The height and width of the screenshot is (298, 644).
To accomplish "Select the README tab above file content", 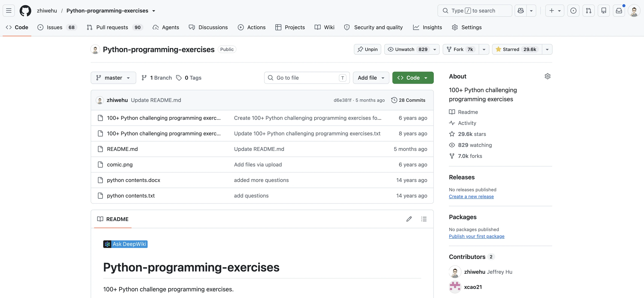I will point(113,219).
